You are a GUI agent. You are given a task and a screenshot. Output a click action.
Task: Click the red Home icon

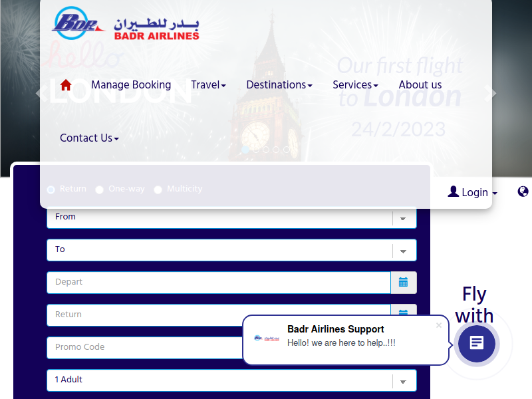[66, 85]
